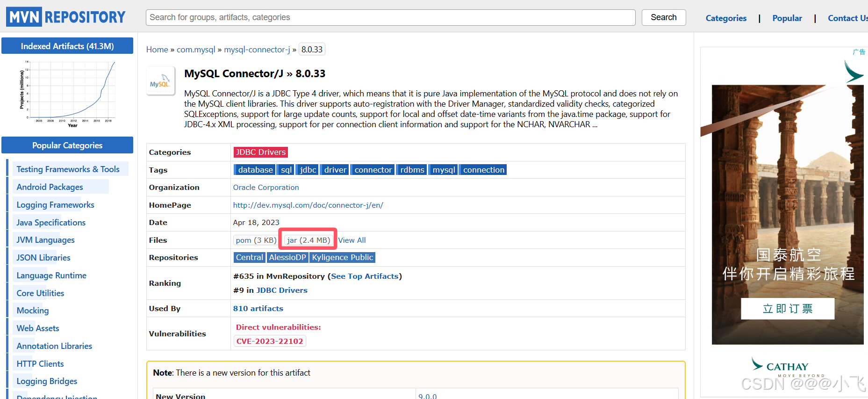Open the dev.mysql.com homepage link

[308, 205]
